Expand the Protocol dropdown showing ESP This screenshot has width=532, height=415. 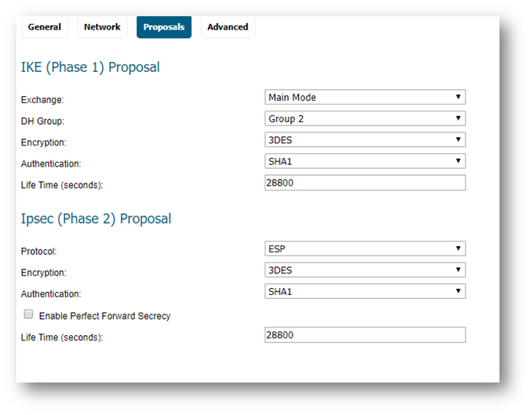coord(365,249)
